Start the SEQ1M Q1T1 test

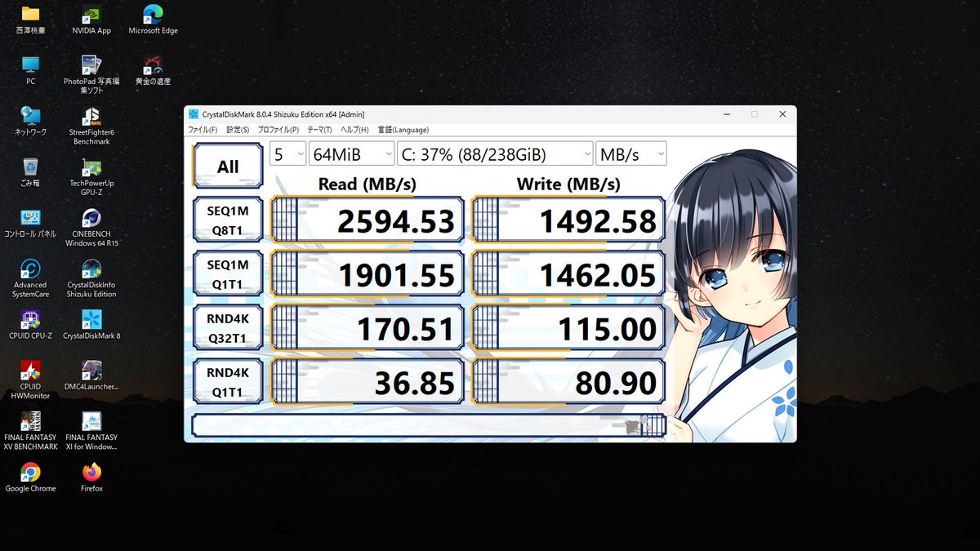coord(228,273)
